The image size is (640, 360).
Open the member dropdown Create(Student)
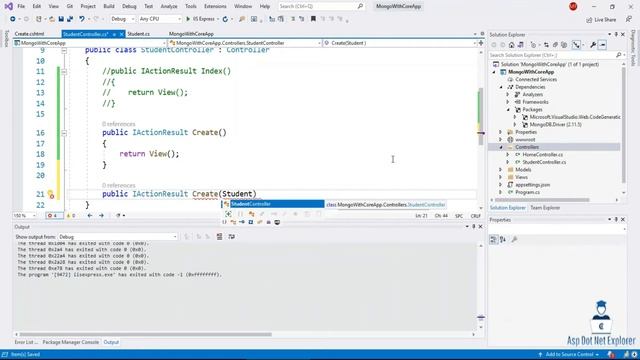coord(400,43)
